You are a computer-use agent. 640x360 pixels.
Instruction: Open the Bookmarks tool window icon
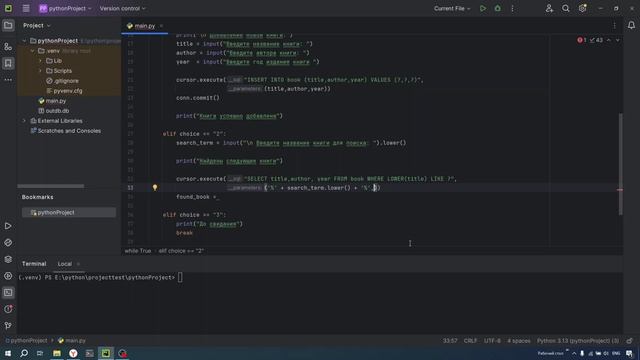(x=8, y=63)
